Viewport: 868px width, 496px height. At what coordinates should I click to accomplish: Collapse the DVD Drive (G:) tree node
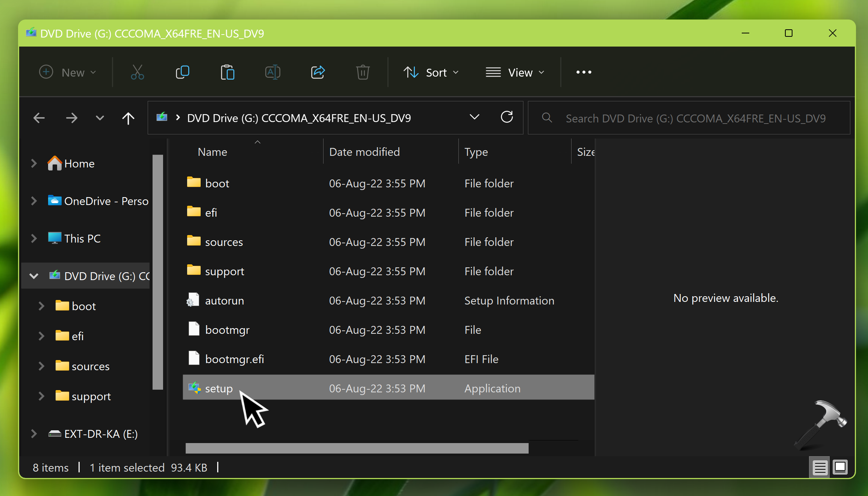34,276
